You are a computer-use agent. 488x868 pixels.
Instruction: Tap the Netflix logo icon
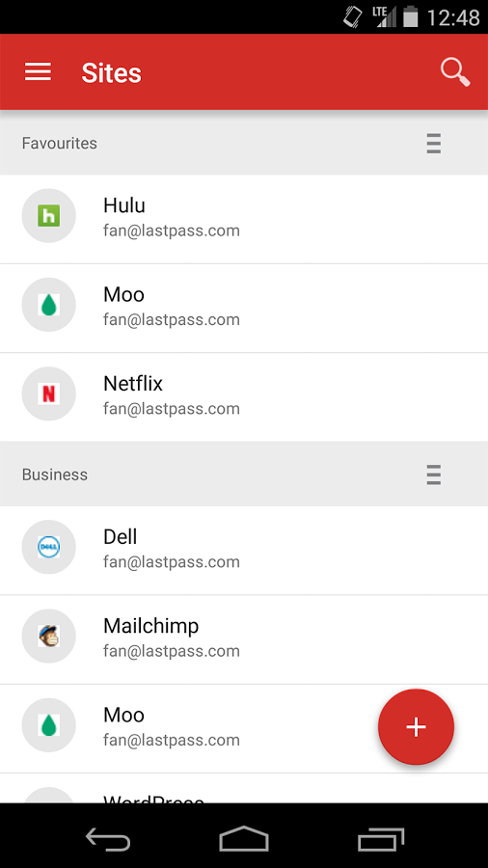click(x=48, y=393)
